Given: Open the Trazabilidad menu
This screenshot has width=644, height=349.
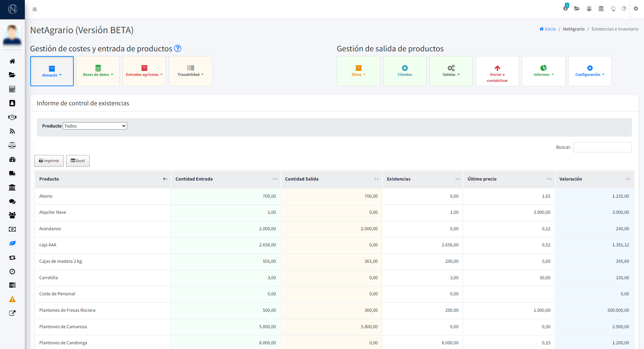Looking at the screenshot, I should pyautogui.click(x=191, y=71).
